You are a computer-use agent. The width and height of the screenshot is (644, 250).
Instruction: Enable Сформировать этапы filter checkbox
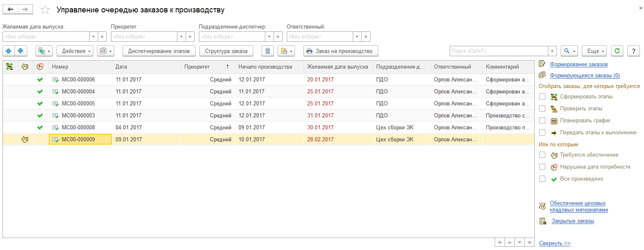[x=543, y=96]
